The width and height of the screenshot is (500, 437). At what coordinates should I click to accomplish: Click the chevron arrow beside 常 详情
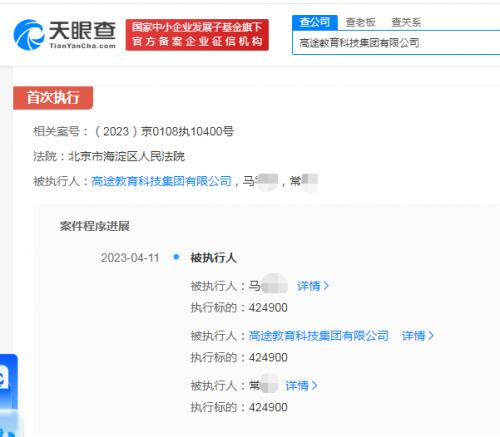(314, 385)
